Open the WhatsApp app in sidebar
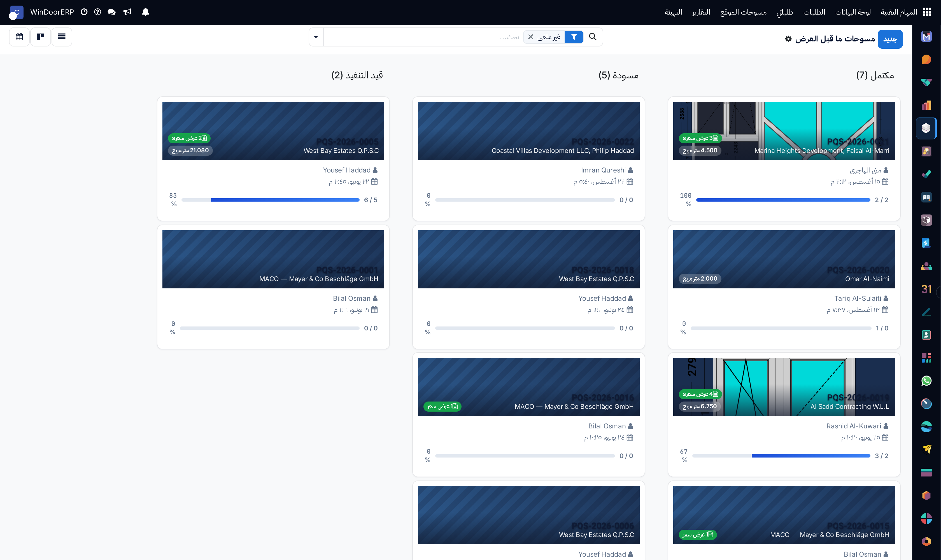The width and height of the screenshot is (941, 560). click(926, 381)
